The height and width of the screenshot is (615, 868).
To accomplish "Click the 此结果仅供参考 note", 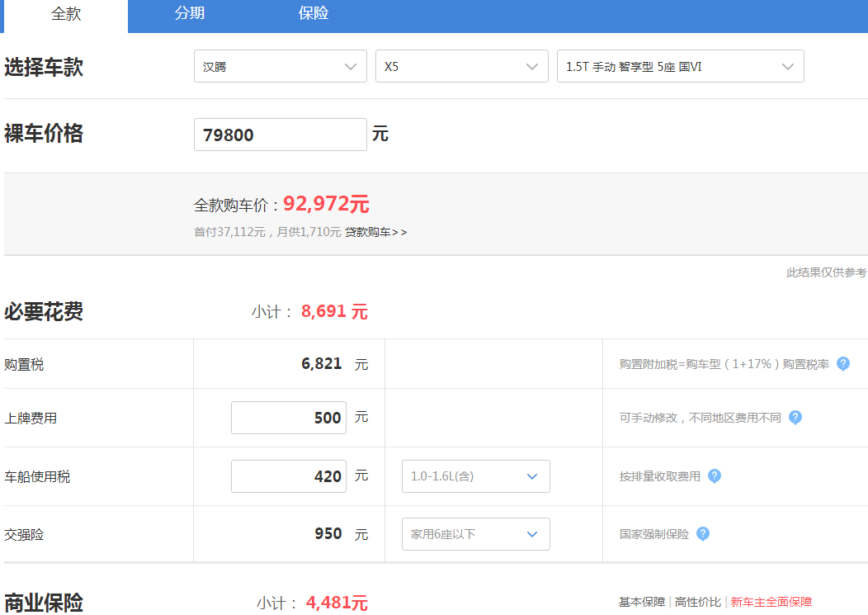I will (x=827, y=272).
